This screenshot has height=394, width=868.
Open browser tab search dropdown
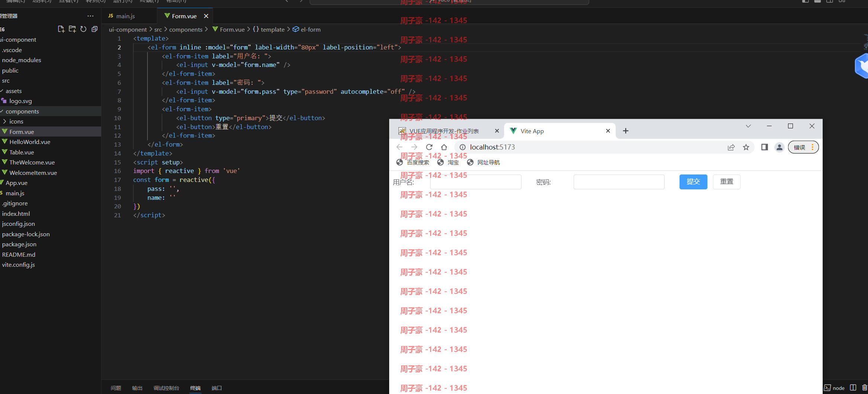(x=748, y=126)
